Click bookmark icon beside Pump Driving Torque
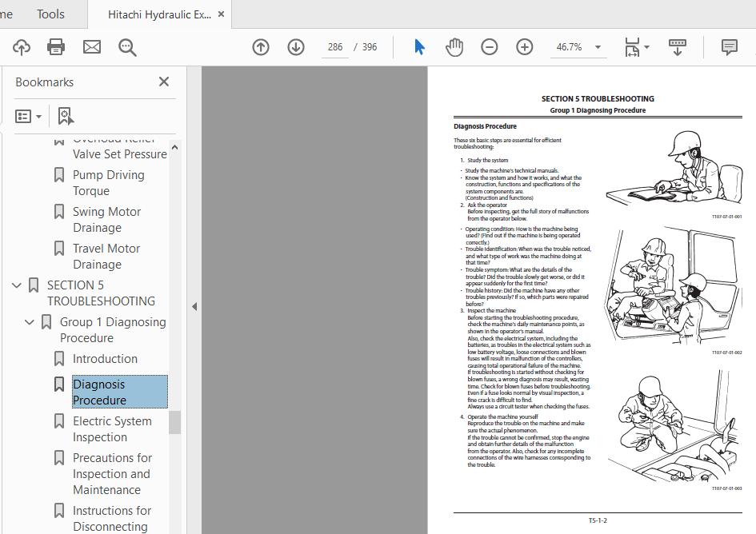Screen dimensions: 756x534 click(x=59, y=175)
